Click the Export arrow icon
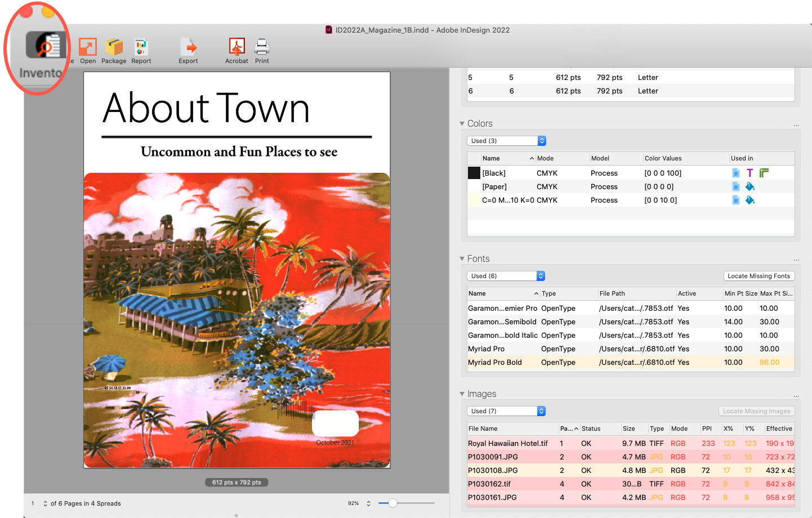812x518 pixels. click(x=188, y=47)
